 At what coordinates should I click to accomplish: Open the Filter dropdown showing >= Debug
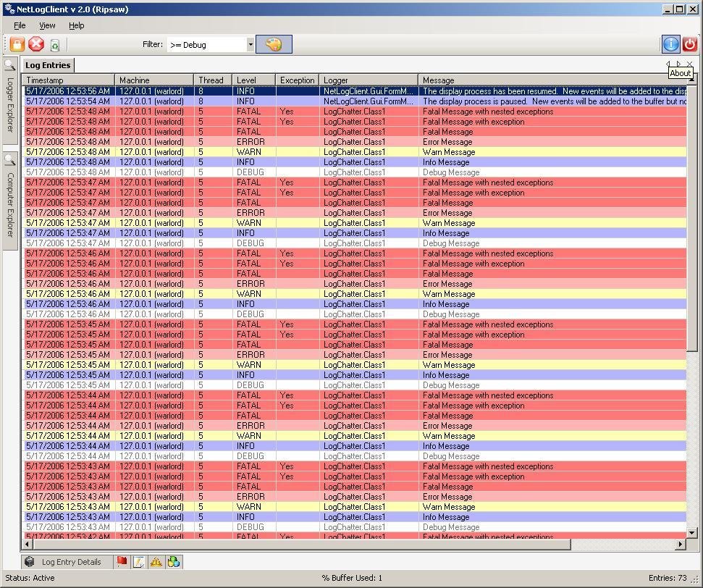tap(250, 44)
